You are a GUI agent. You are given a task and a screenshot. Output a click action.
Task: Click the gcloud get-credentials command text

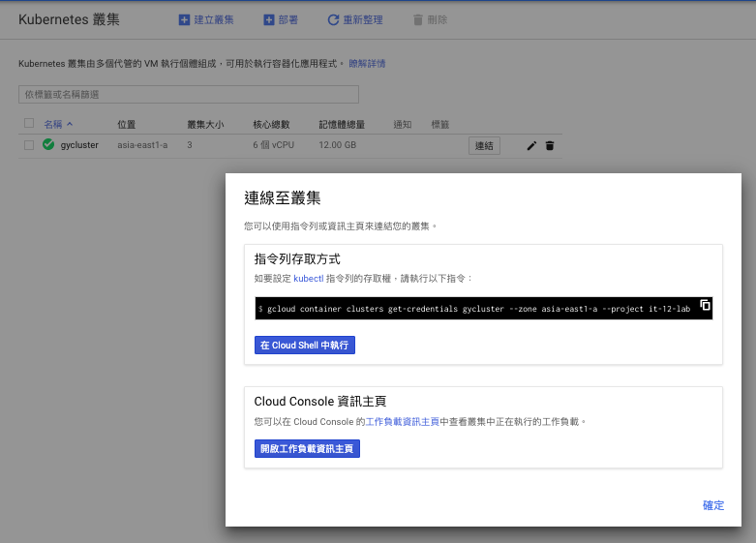[478, 309]
